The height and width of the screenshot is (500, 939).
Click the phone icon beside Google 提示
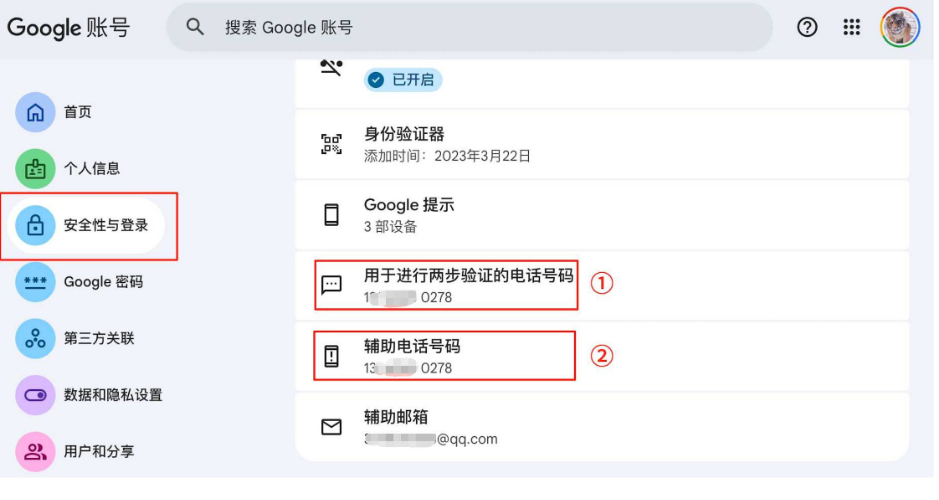[331, 215]
